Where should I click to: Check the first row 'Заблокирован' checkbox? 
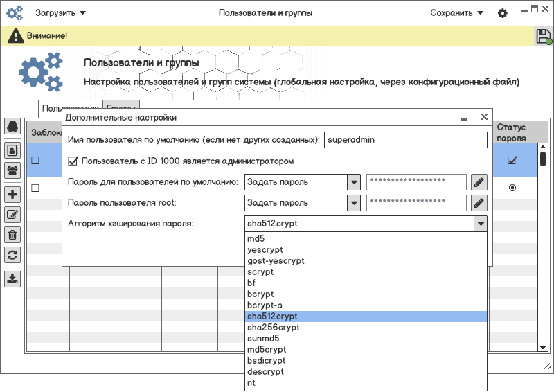coord(35,161)
